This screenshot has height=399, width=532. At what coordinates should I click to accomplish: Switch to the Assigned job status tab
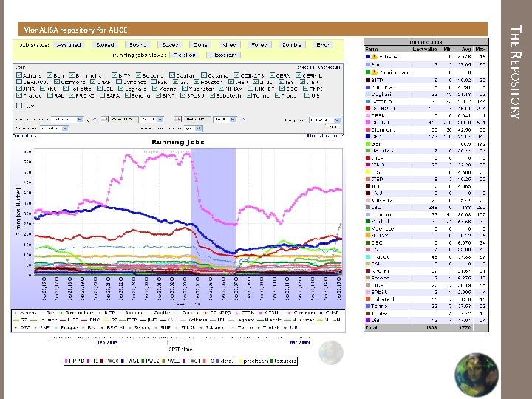(69, 45)
